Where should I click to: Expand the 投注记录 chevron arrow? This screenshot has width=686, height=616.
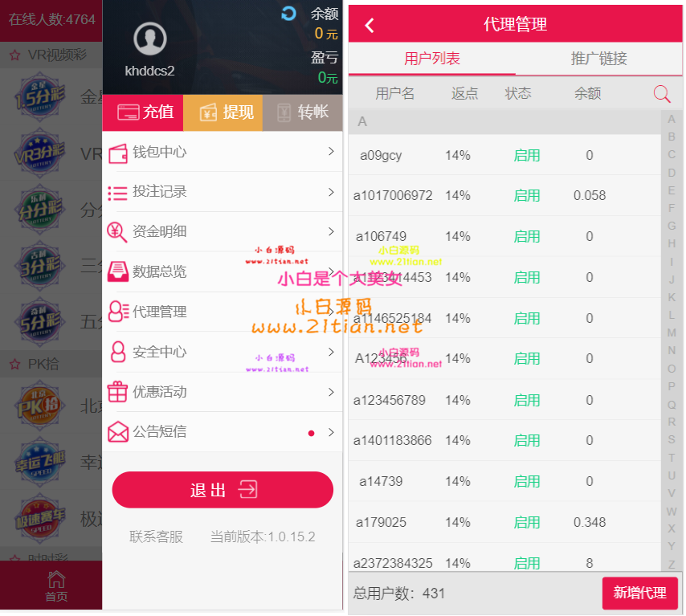[x=331, y=192]
